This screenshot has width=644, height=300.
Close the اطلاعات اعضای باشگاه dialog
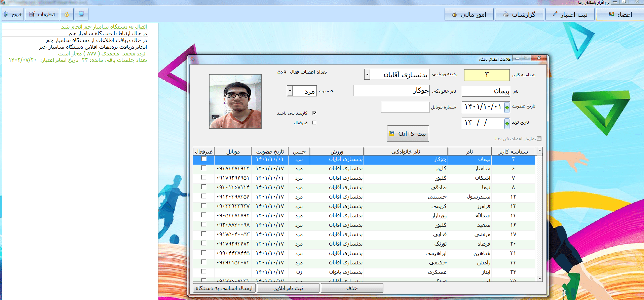[539, 58]
